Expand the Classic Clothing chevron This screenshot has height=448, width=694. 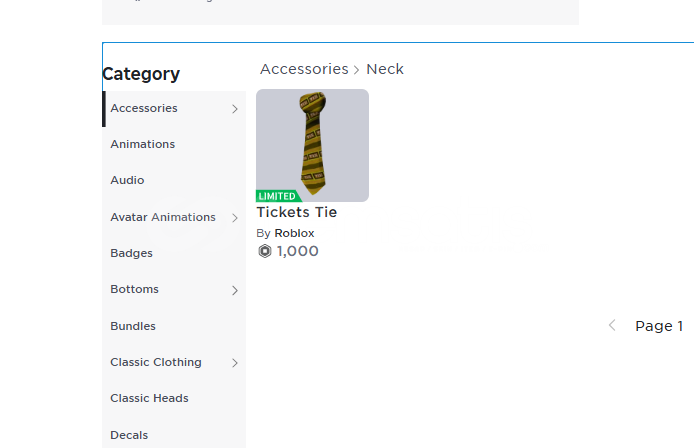(235, 363)
